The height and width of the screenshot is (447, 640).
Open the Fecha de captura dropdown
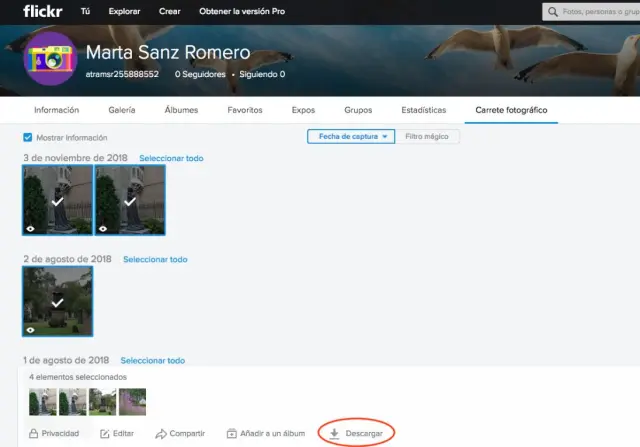tap(350, 137)
